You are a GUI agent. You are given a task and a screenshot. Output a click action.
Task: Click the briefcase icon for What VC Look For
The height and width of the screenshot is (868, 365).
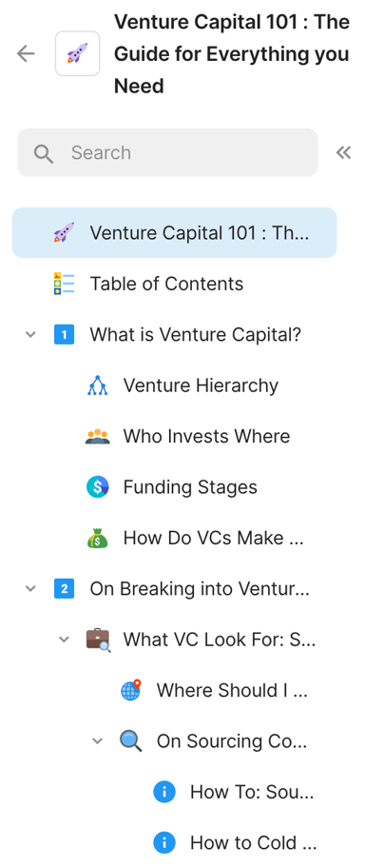click(x=98, y=640)
